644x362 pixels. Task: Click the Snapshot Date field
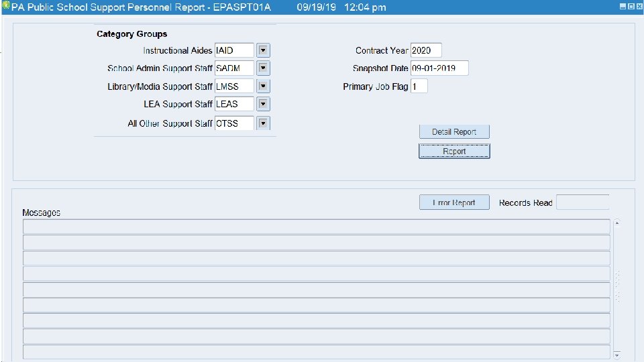point(439,68)
